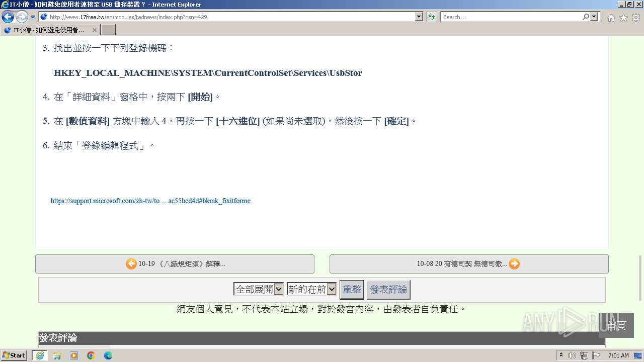
Task: Expand the address bar autocomplete dropdown
Action: click(419, 17)
